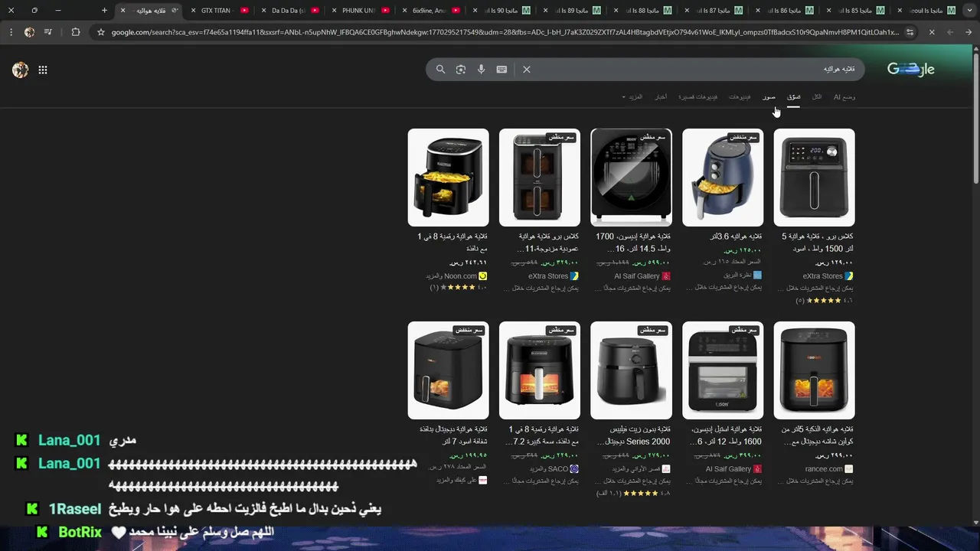
Task: Expand the المزيد more filters dropdown
Action: coord(632,97)
